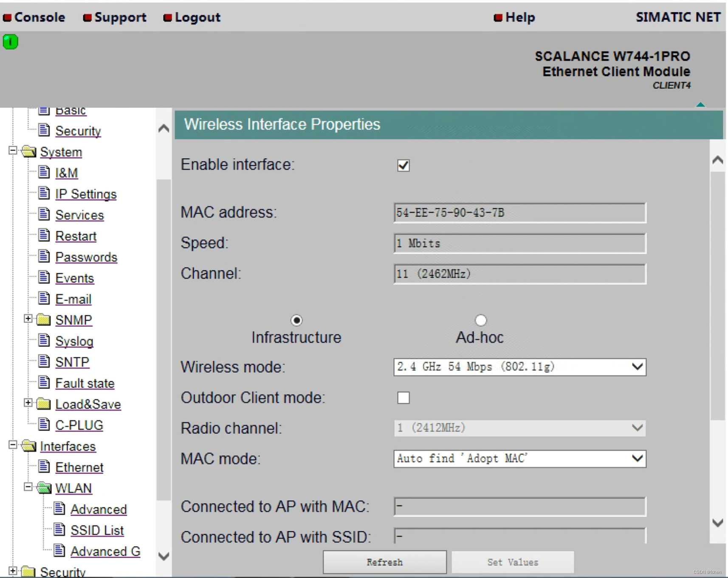Click the page icon beside I&M
728x578 pixels.
point(44,172)
